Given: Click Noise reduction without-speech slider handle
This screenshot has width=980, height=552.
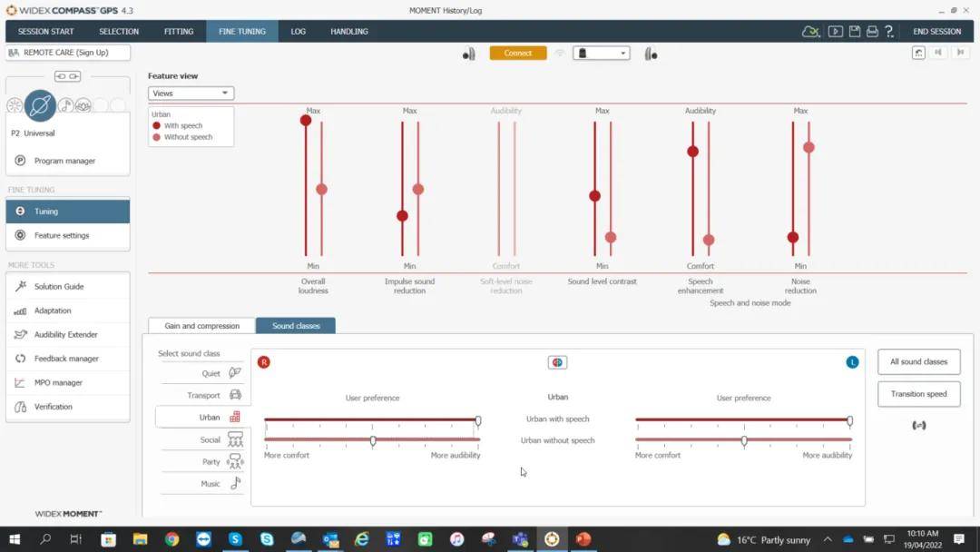Looking at the screenshot, I should (x=808, y=148).
